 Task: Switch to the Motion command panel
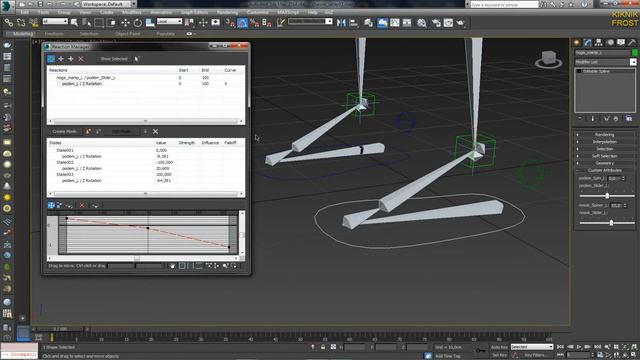click(x=610, y=42)
